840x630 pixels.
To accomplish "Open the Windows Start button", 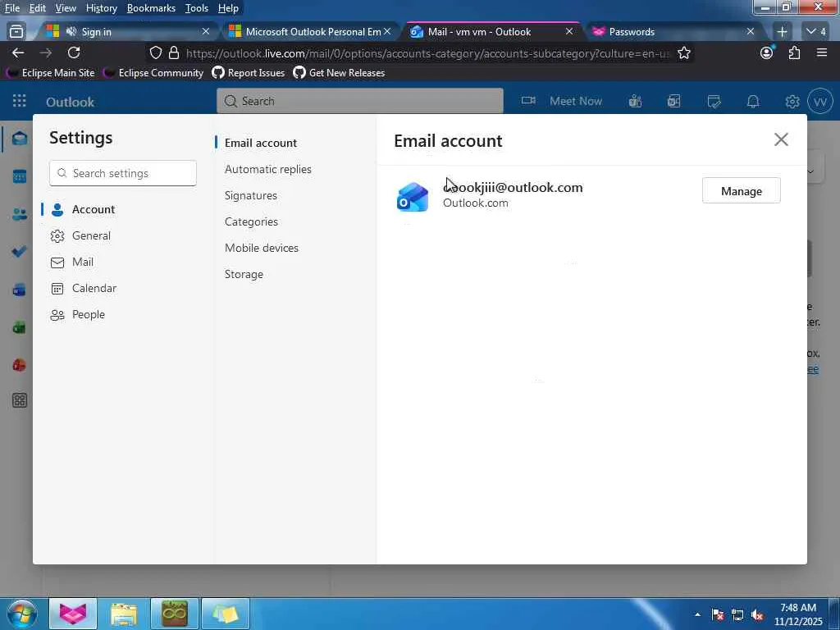I will 21,614.
